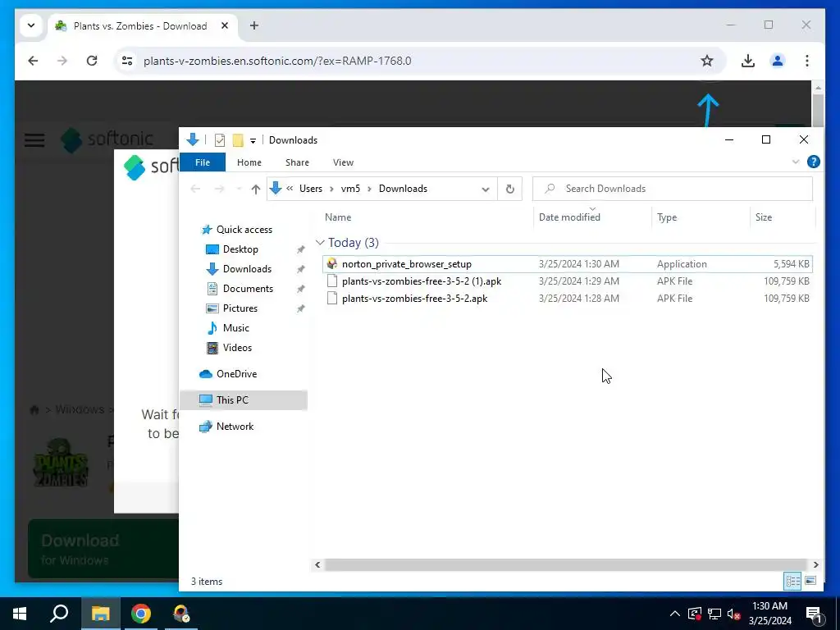
Task: Expand the ribbon with chevron
Action: [x=796, y=162]
